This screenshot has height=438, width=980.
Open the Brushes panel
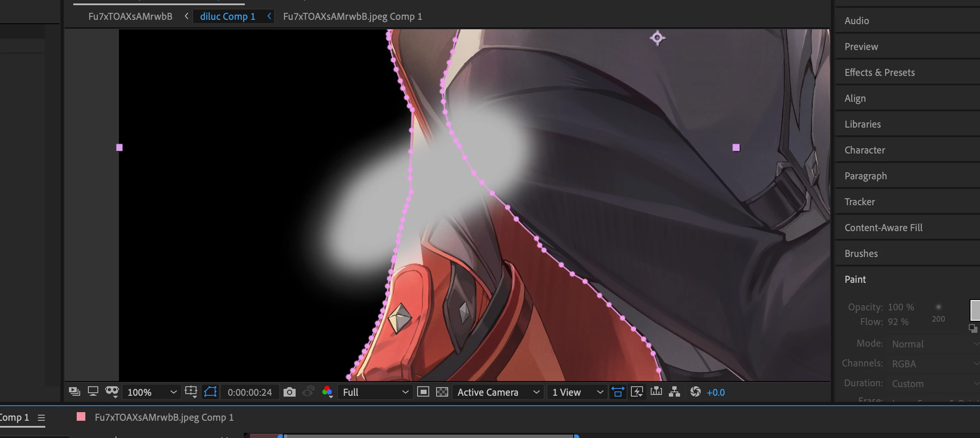coord(907,253)
